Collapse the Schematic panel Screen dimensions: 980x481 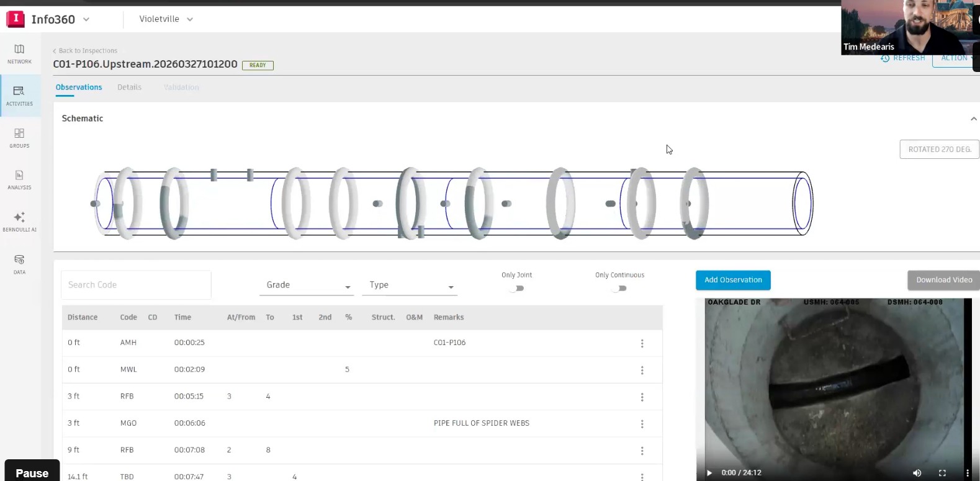[973, 119]
